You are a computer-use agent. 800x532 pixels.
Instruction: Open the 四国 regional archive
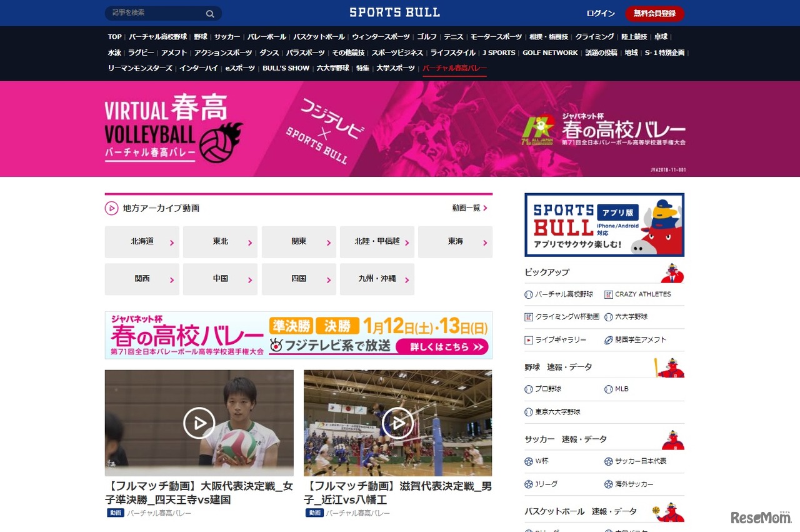299,279
